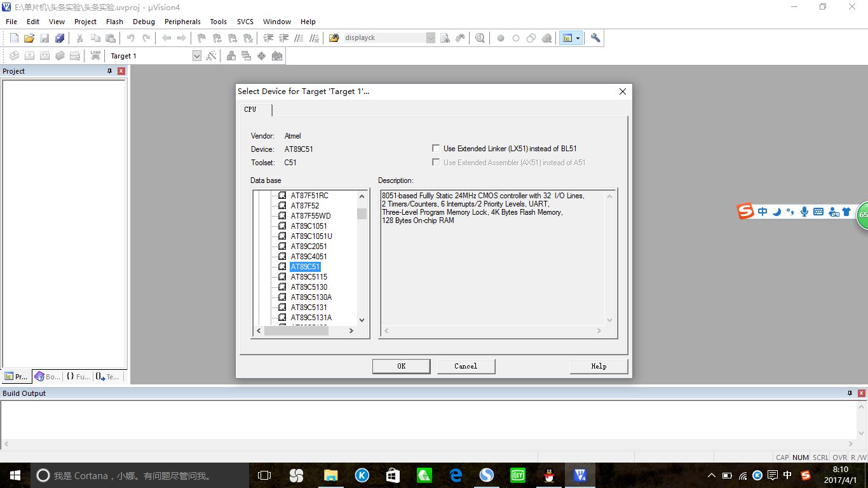Click the Build target icon
Viewport: 868px width, 488px height.
(x=29, y=56)
